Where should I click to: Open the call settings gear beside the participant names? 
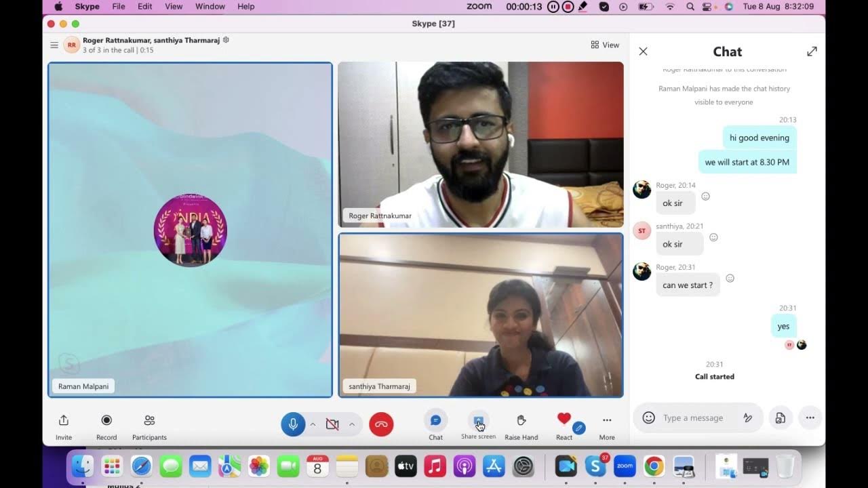point(226,40)
